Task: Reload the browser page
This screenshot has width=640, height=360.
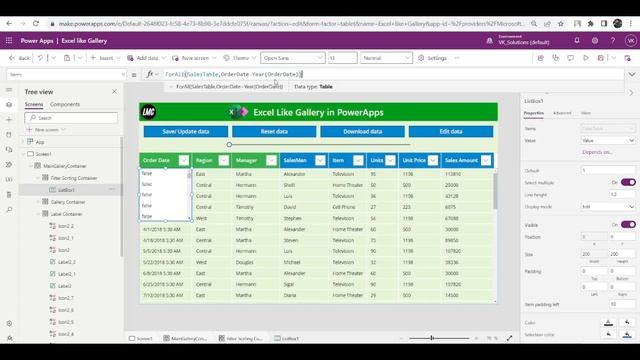Action: click(36, 24)
